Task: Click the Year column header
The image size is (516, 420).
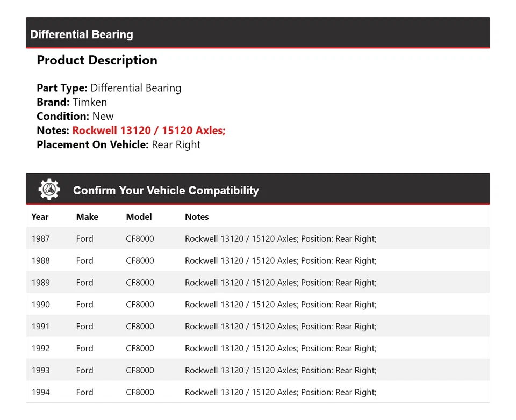Action: coord(40,217)
